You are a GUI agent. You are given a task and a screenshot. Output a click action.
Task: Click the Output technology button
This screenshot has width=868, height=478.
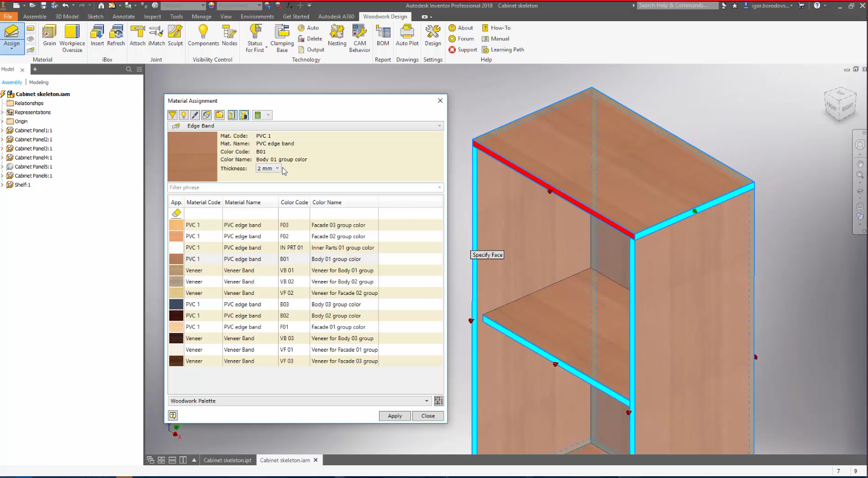(311, 50)
